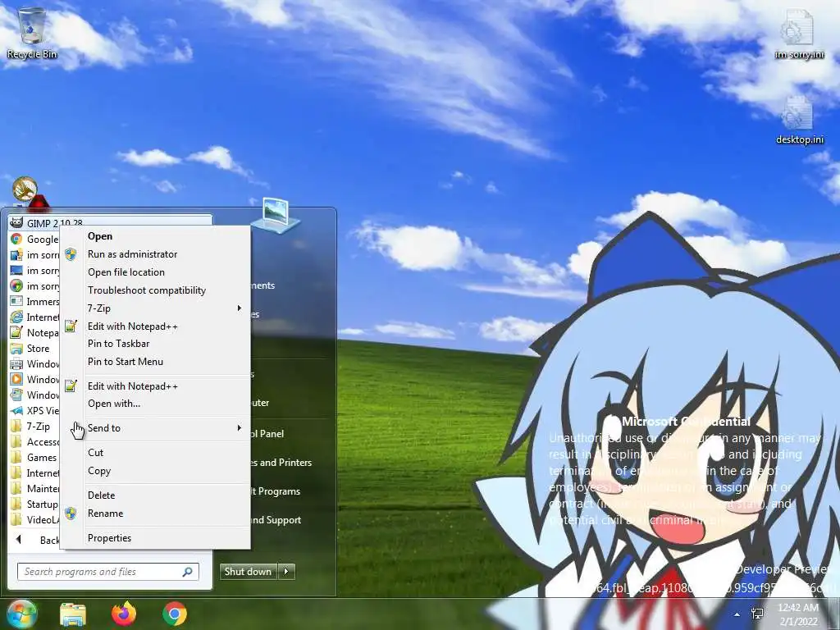Click the Search programs and files box
Viewport: 840px width, 630px height.
click(108, 572)
